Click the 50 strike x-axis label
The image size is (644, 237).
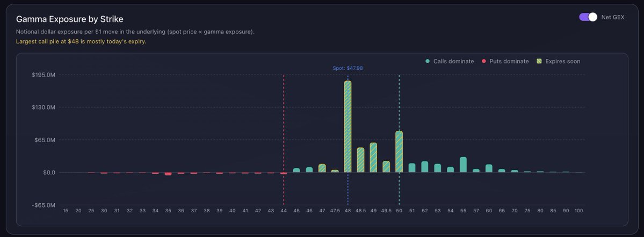(399, 211)
